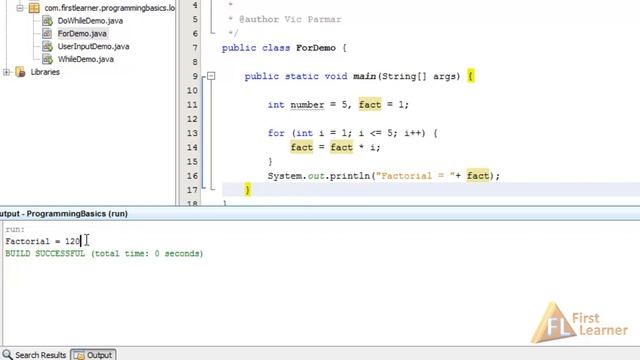
Task: Click line number 13 in the gutter
Action: [x=192, y=133]
